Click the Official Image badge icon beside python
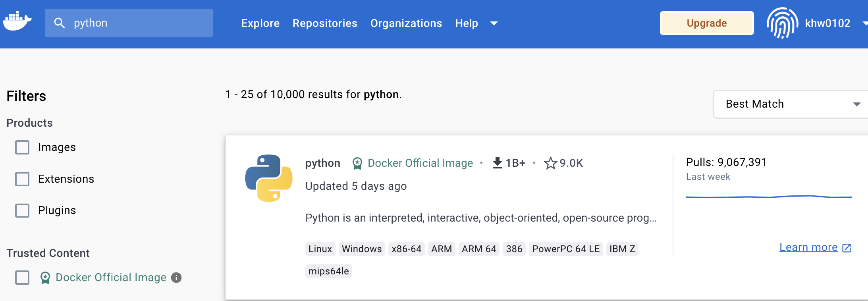 point(357,163)
